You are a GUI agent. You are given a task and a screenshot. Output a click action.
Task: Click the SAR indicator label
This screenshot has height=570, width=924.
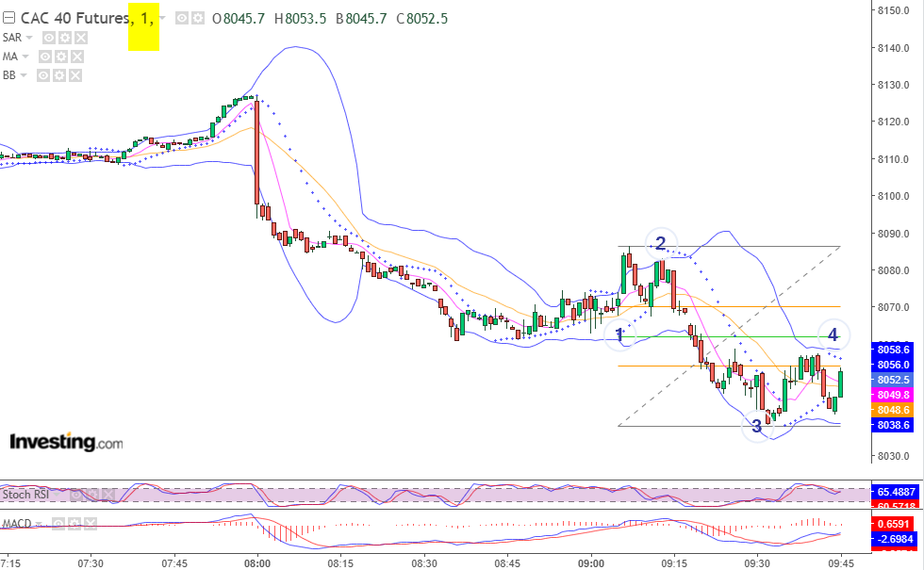coord(11,38)
